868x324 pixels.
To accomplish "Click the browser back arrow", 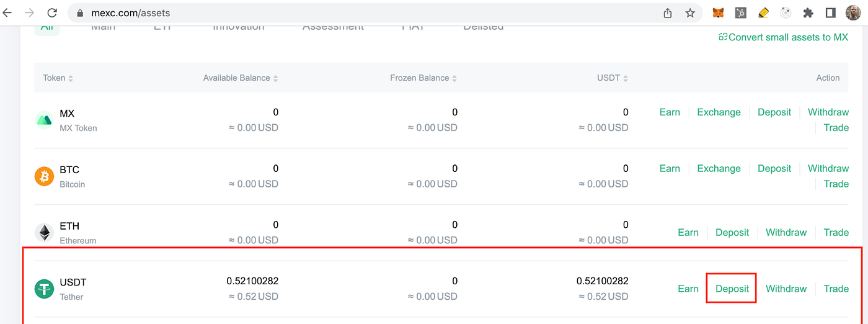I will pyautogui.click(x=7, y=12).
